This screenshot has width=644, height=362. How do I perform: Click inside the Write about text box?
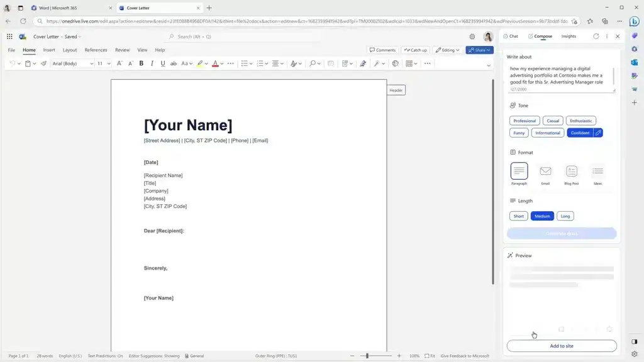[x=560, y=75]
